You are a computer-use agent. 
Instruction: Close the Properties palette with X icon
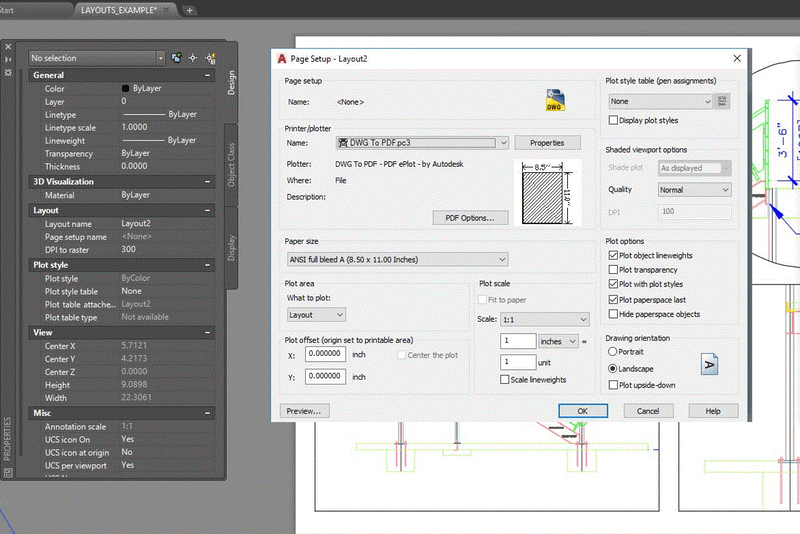click(x=9, y=45)
